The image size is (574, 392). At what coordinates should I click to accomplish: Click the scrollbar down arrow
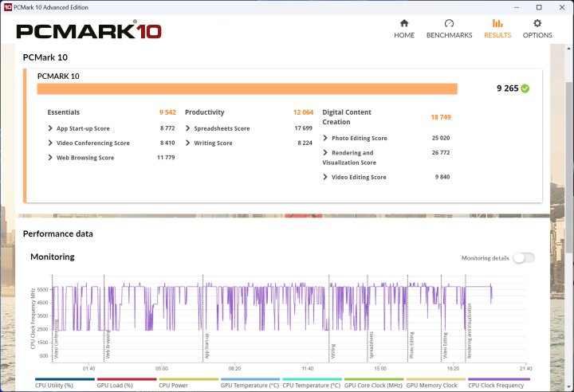coord(569,386)
